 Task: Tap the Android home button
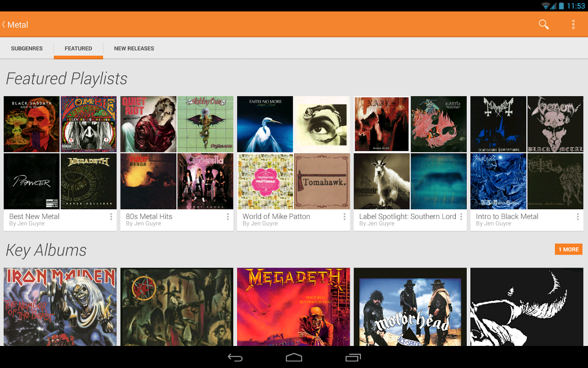tap(294, 358)
